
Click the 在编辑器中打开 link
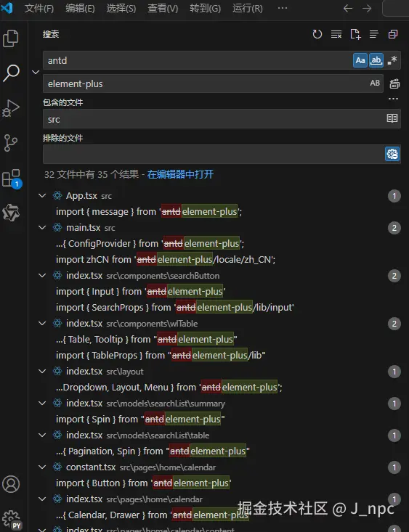[180, 174]
